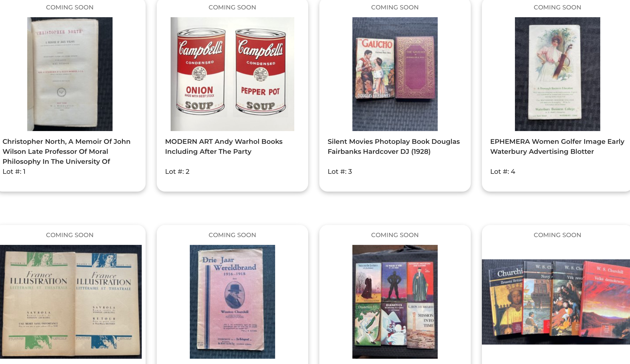Open the Christopher North memoir thumbnail
The image size is (630, 364).
click(70, 74)
